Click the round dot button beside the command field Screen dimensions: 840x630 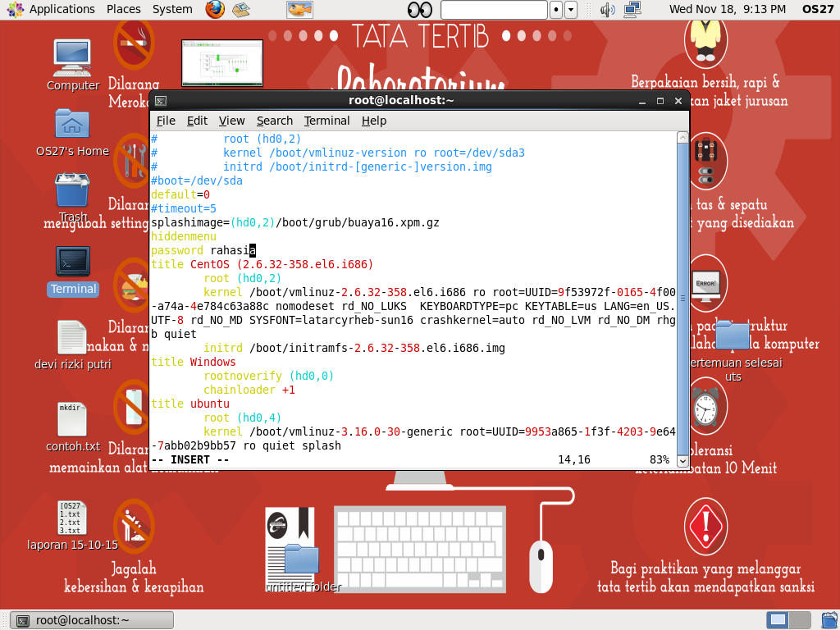556,10
